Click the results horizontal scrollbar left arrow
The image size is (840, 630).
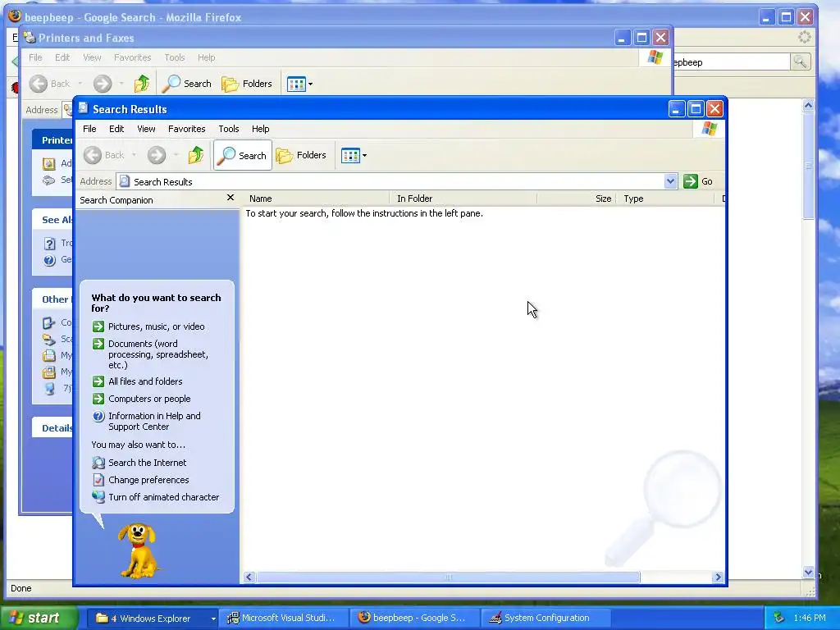coord(249,577)
